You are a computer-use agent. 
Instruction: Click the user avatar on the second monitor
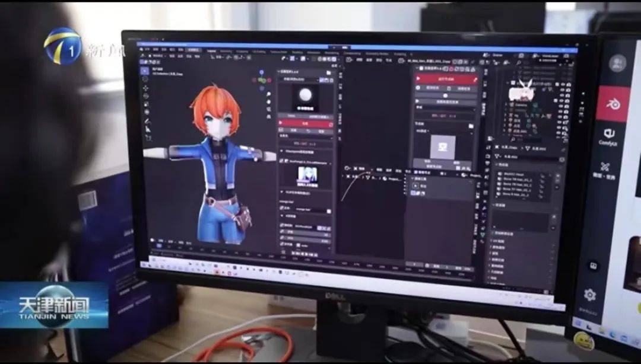pyautogui.click(x=617, y=63)
